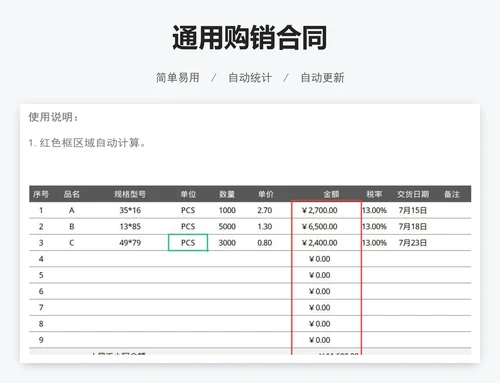
Task: Click the highlighted PCS cell in row 3
Action: tap(188, 243)
